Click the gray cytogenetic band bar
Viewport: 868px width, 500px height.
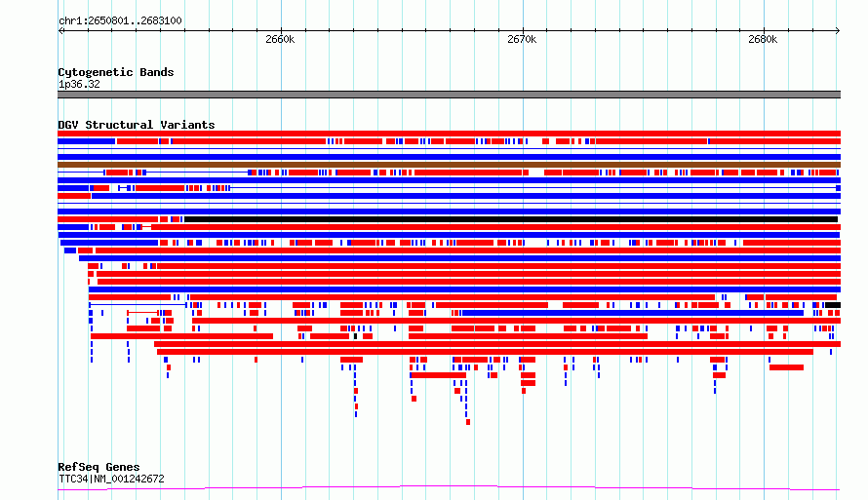click(449, 95)
